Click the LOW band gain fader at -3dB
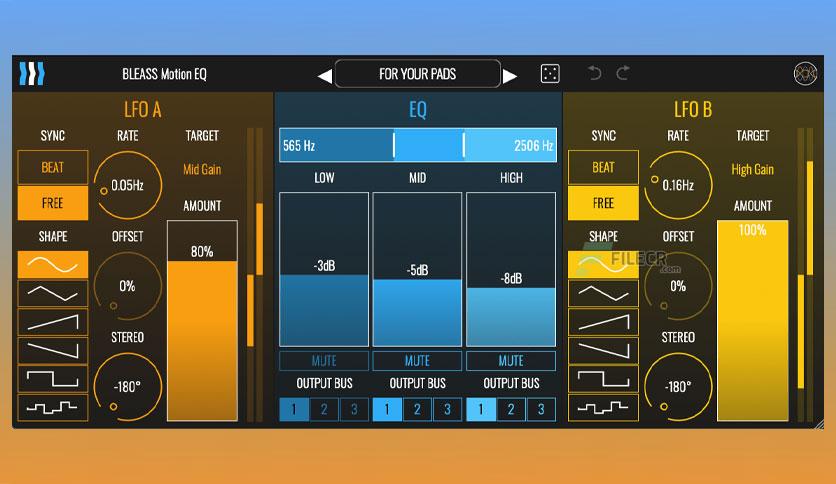The image size is (836, 484). 324,269
